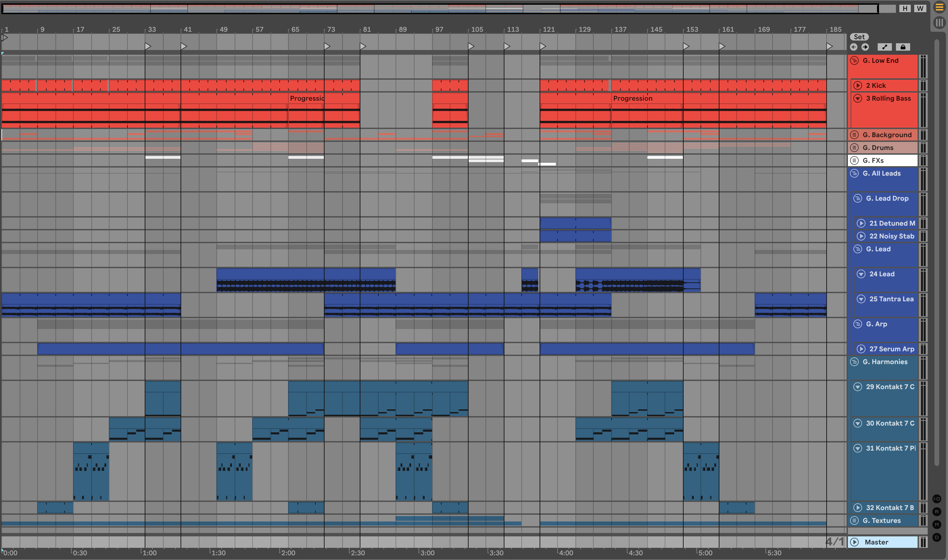Click the G. Low End group fold icon
This screenshot has height=560, width=948.
854,61
